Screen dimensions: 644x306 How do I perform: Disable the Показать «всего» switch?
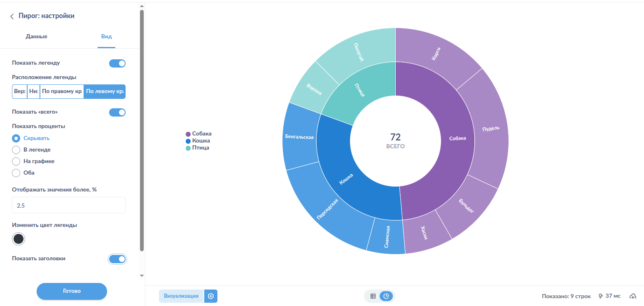pyautogui.click(x=117, y=112)
